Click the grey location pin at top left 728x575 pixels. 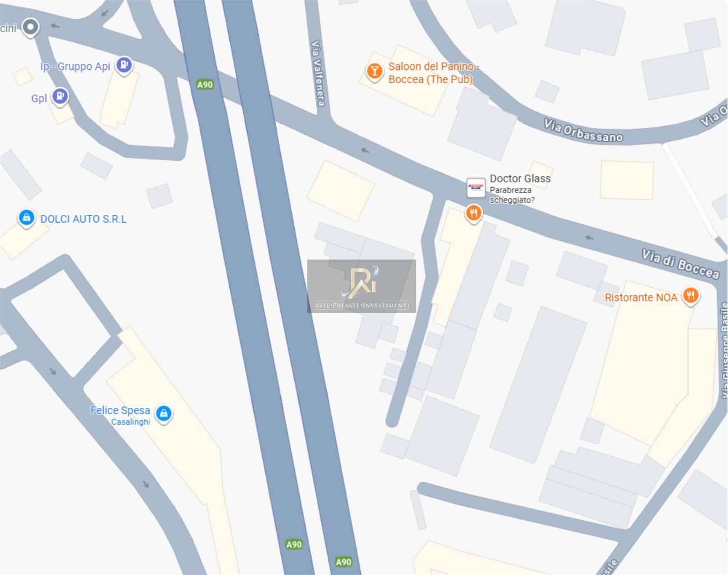tap(30, 28)
